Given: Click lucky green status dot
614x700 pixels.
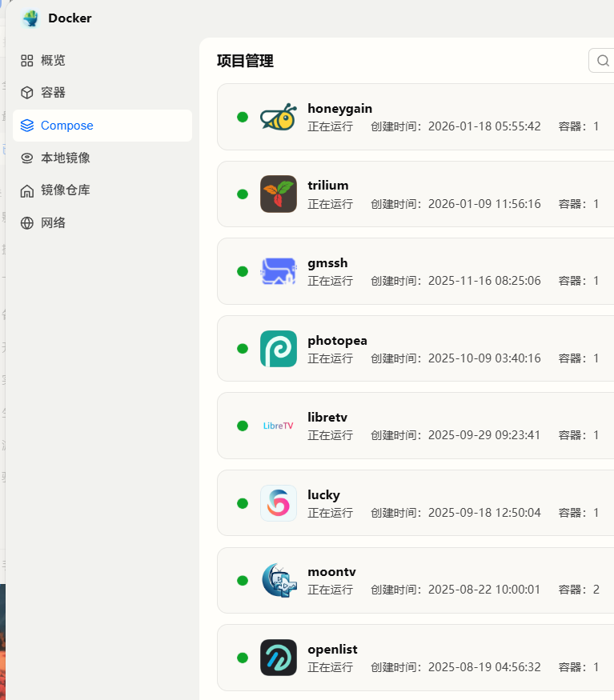Looking at the screenshot, I should (x=243, y=503).
